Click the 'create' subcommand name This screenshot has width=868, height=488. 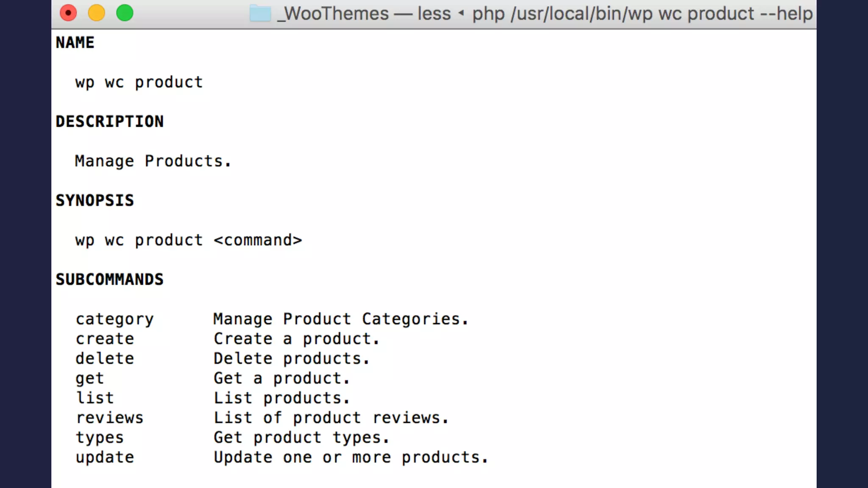tap(105, 339)
